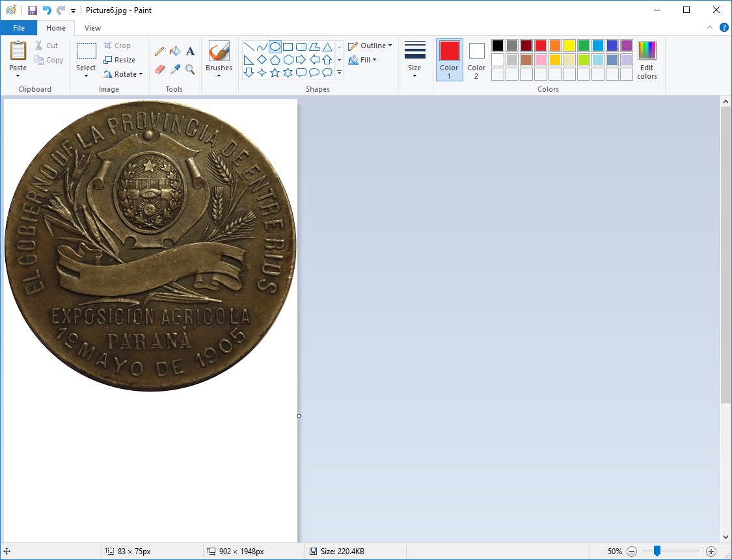Viewport: 732px width, 560px height.
Task: Click the Save icon in title bar
Action: 33,10
